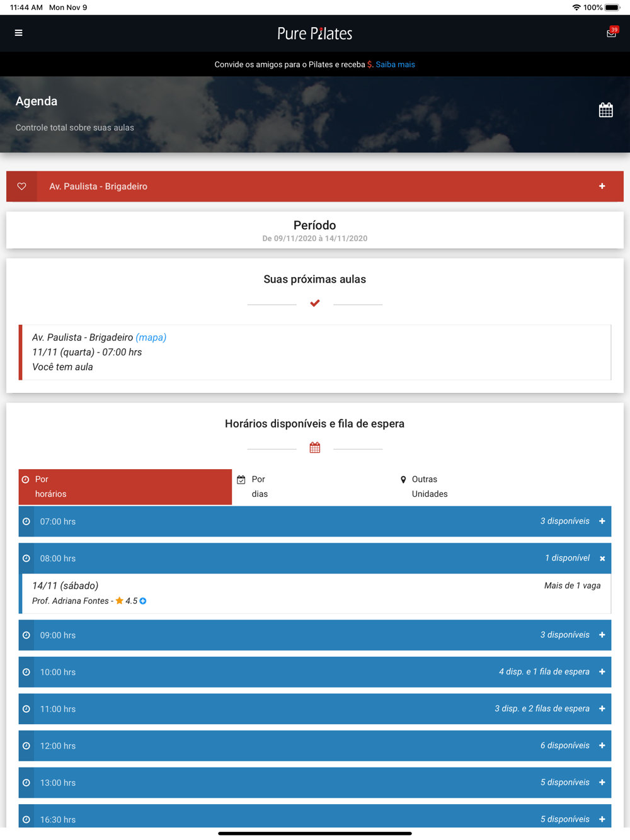Open professor info blue plus after 4.5 rating
Image resolution: width=630 pixels, height=840 pixels.
[143, 601]
